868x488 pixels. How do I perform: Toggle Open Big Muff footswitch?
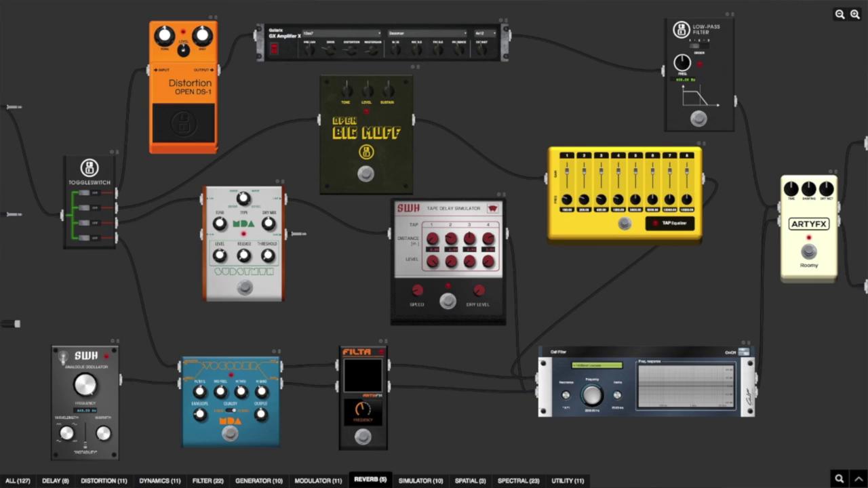tap(366, 174)
